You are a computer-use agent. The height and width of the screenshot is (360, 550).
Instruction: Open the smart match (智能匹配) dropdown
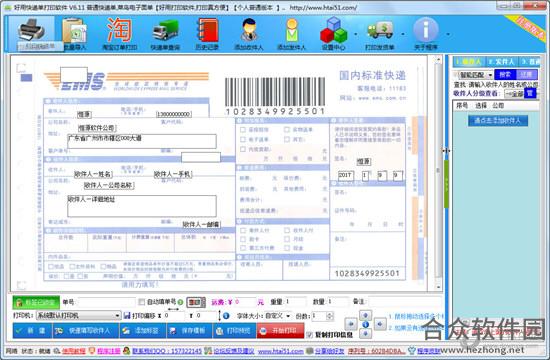[475, 75]
